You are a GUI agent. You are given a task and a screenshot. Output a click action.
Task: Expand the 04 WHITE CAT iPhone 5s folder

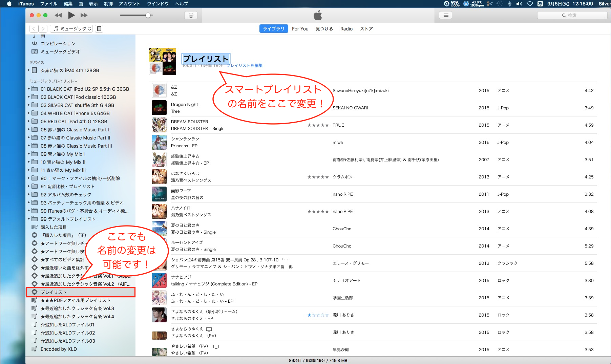29,113
